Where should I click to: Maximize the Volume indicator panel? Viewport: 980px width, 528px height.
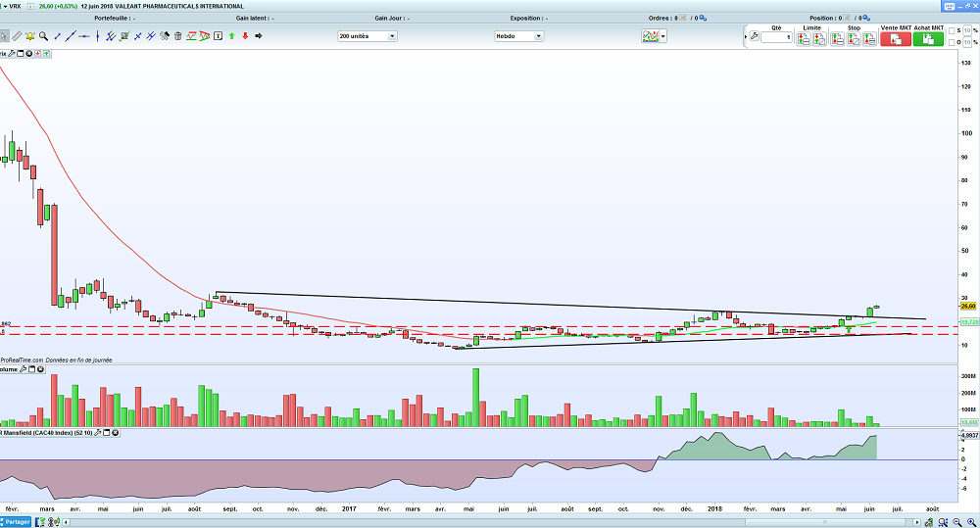click(x=32, y=369)
